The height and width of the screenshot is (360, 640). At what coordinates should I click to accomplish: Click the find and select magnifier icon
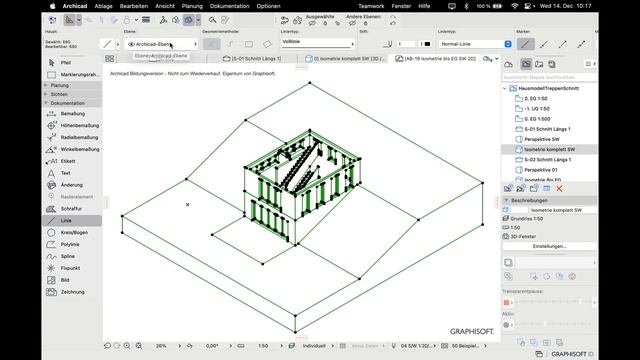tap(212, 20)
